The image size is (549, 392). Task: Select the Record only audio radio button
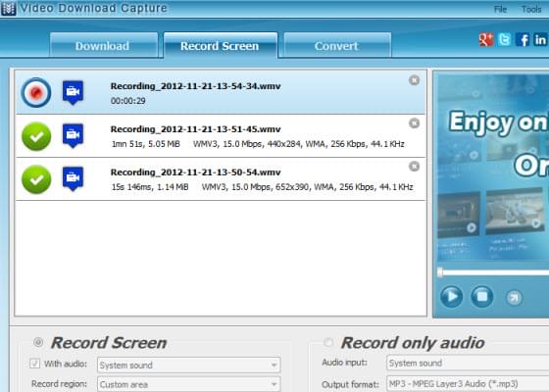point(328,342)
